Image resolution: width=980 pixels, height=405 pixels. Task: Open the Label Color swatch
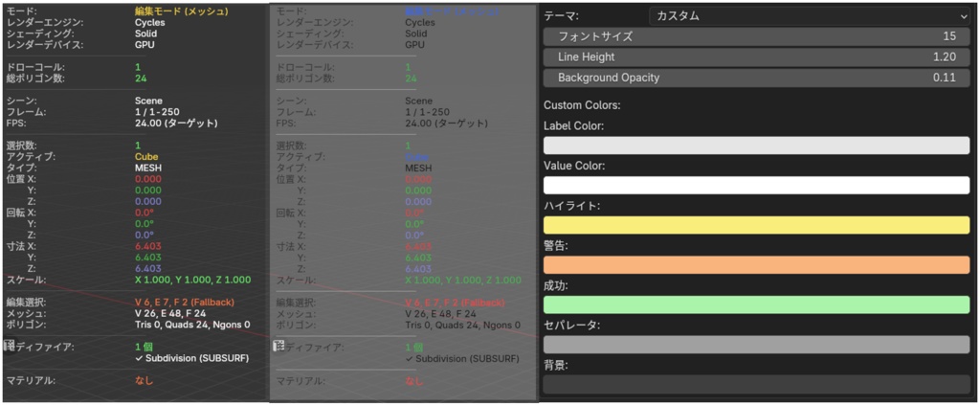[x=756, y=146]
